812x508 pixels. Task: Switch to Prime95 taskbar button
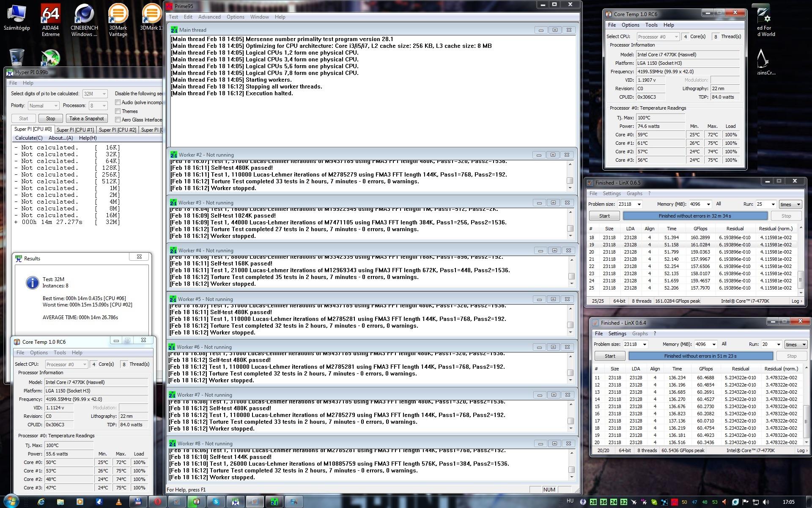(274, 502)
